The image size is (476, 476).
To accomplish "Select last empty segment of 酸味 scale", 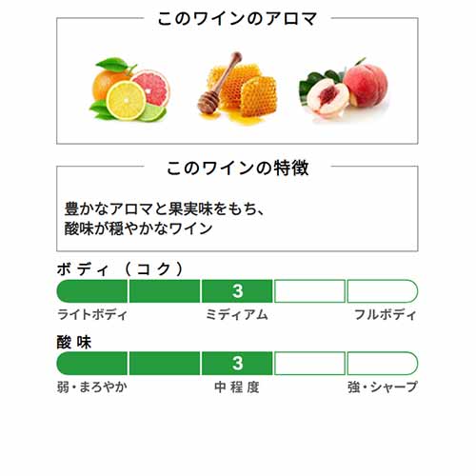I will click(383, 363).
